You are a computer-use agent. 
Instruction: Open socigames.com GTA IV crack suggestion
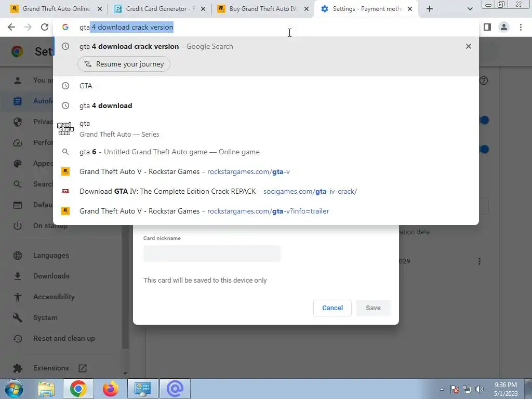point(266,191)
